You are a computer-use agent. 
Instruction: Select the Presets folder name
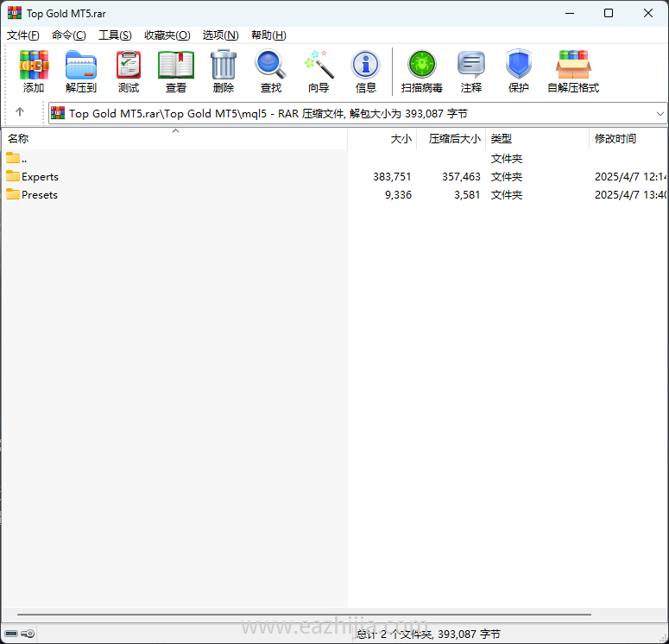point(40,195)
